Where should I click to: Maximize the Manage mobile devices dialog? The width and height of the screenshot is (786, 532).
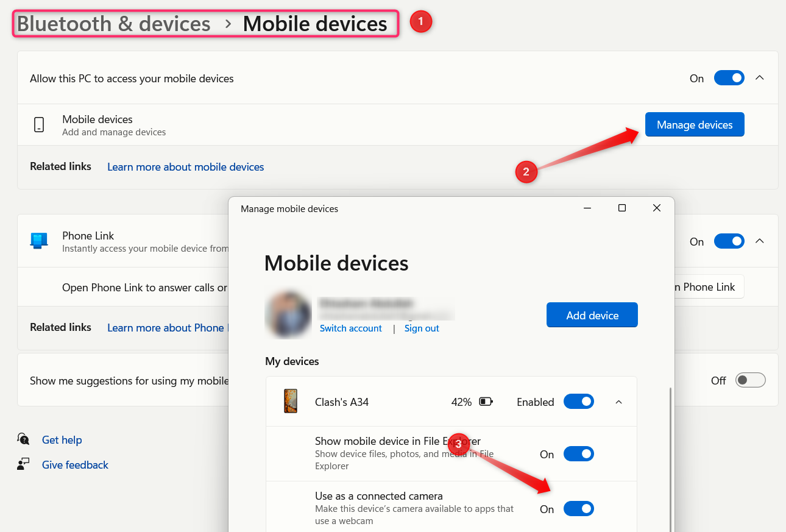click(x=622, y=208)
